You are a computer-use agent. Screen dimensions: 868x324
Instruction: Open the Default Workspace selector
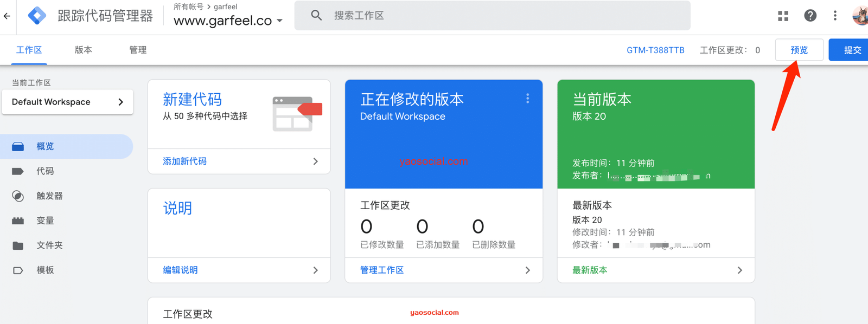pyautogui.click(x=67, y=102)
